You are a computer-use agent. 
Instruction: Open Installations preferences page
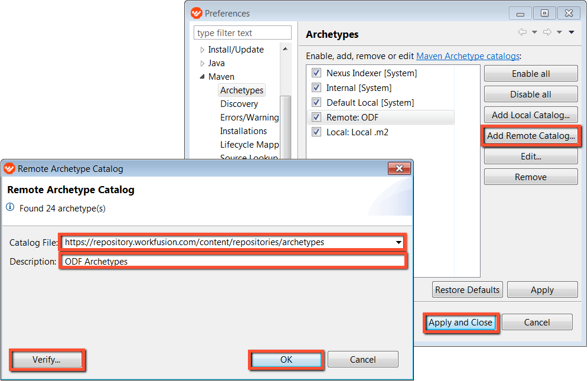[243, 131]
